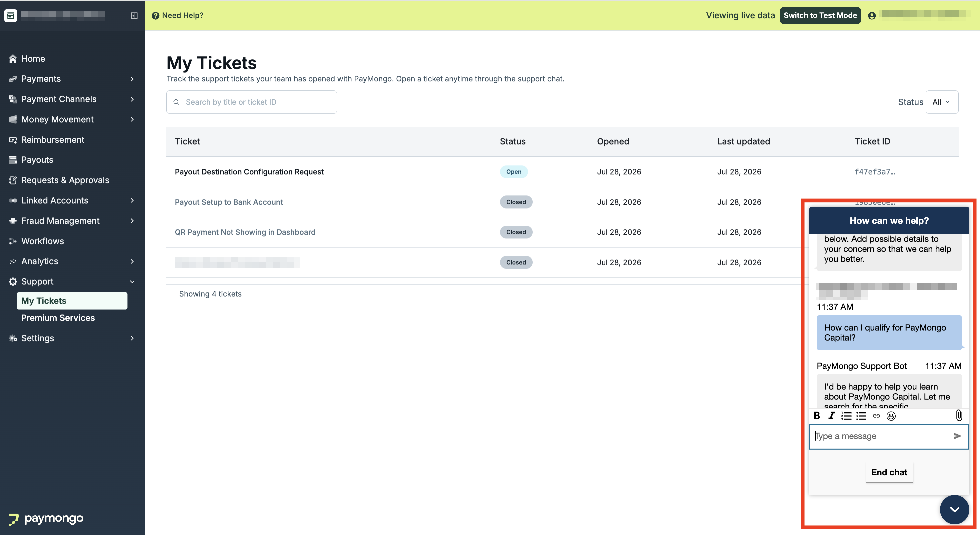The image size is (980, 535).
Task: Click the dashboard logo icon at top left
Action: pyautogui.click(x=11, y=16)
